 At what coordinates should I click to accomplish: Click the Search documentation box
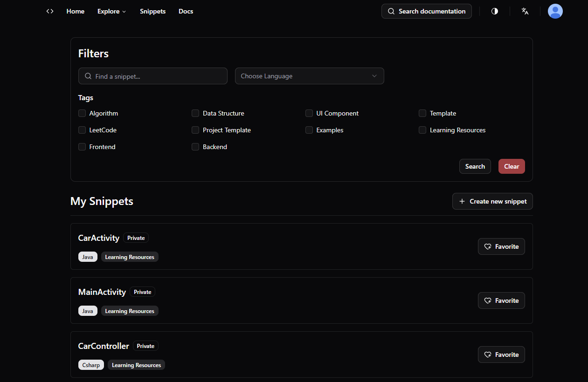coord(427,11)
